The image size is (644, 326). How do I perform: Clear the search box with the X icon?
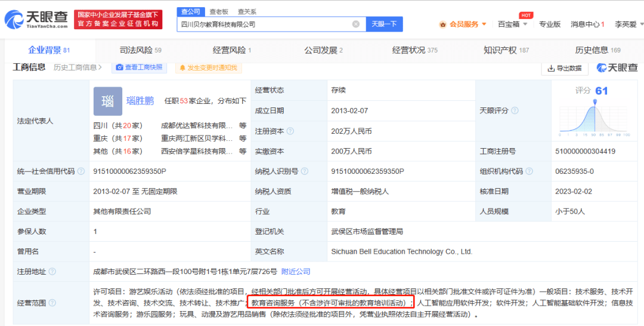point(355,24)
